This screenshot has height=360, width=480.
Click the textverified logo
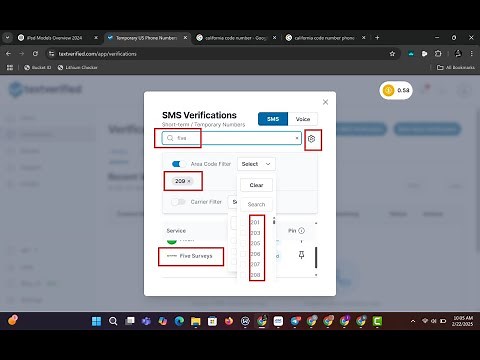point(45,89)
